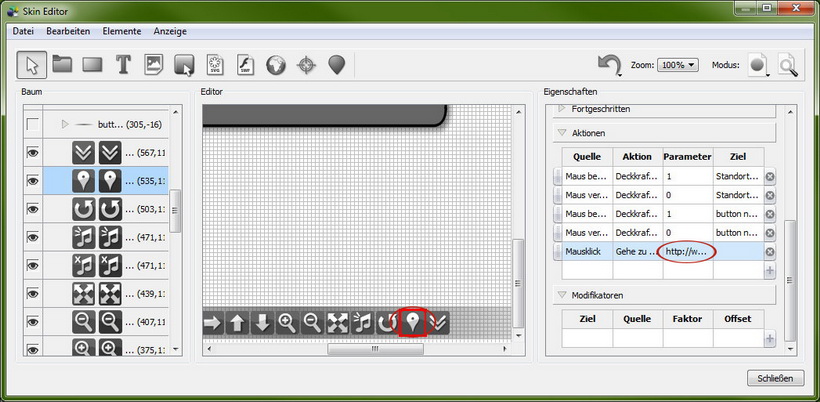Click the undo arrow icon
The image size is (820, 402).
(x=608, y=65)
